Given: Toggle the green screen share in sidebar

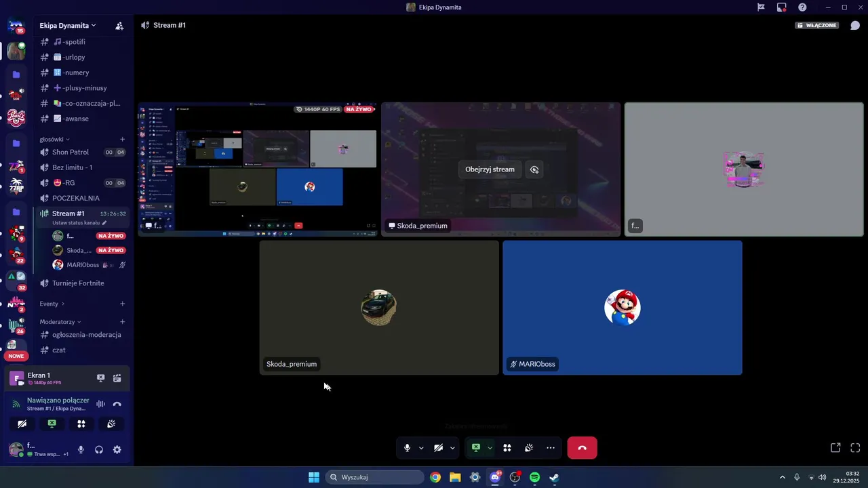Looking at the screenshot, I should click(x=52, y=424).
